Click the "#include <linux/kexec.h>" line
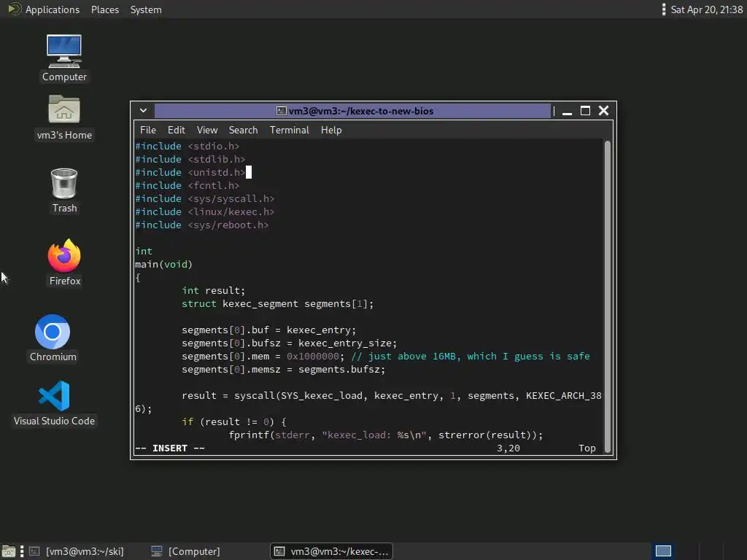Screen dimensions: 747x560 205,212
